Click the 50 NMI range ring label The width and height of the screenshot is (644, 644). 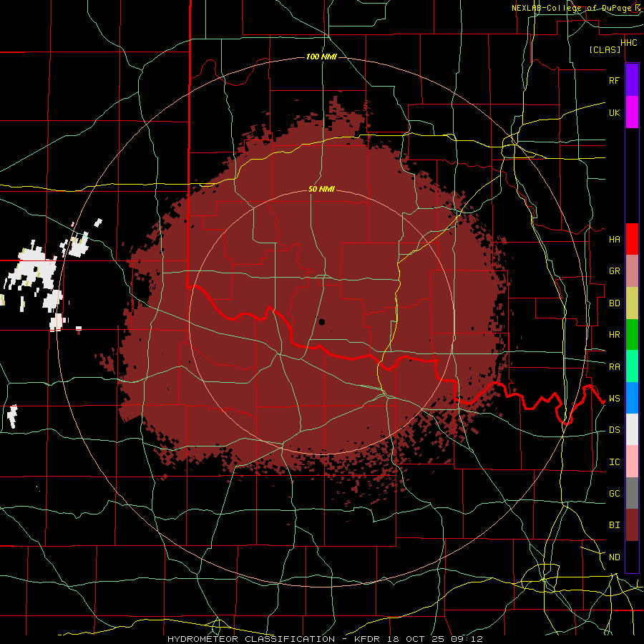[x=321, y=189]
